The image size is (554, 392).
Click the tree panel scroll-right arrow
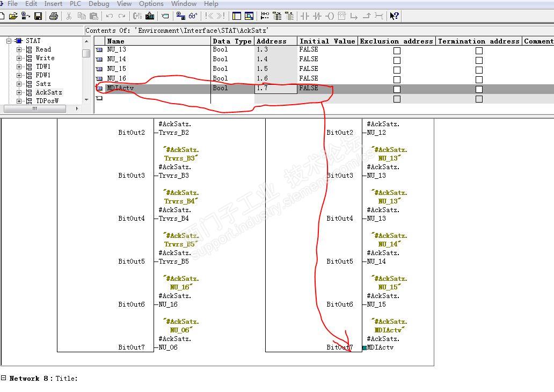point(77,108)
